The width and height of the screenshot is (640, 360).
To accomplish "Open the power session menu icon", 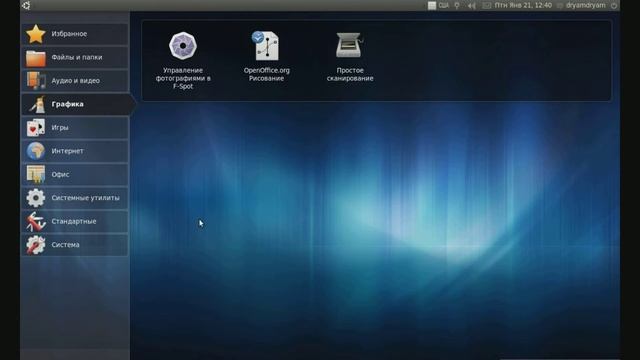I will tap(614, 6).
